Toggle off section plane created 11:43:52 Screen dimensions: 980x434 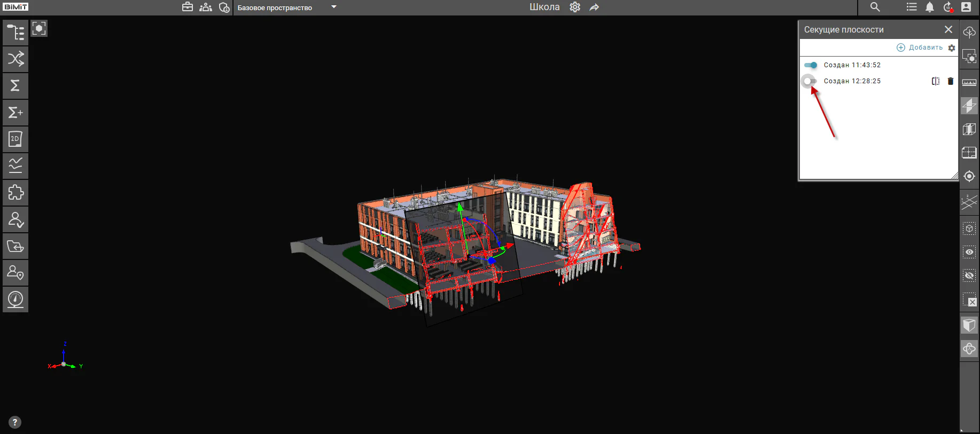coord(811,65)
